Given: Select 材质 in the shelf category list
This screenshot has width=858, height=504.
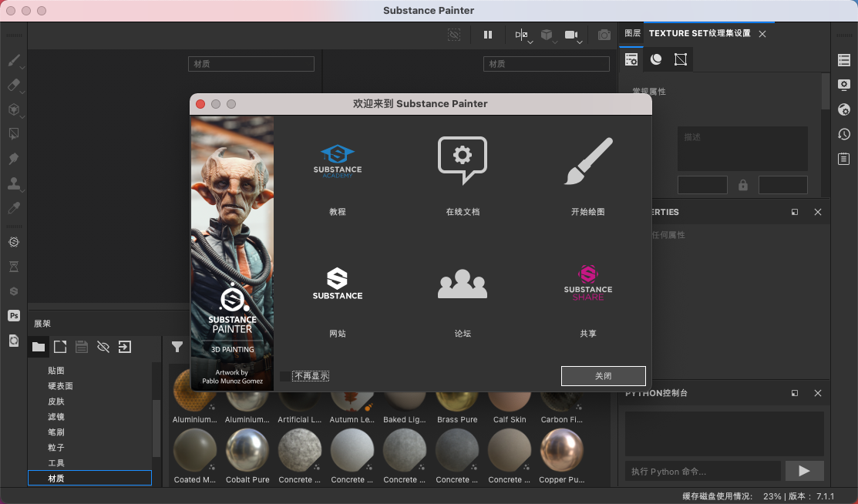Looking at the screenshot, I should [x=89, y=479].
